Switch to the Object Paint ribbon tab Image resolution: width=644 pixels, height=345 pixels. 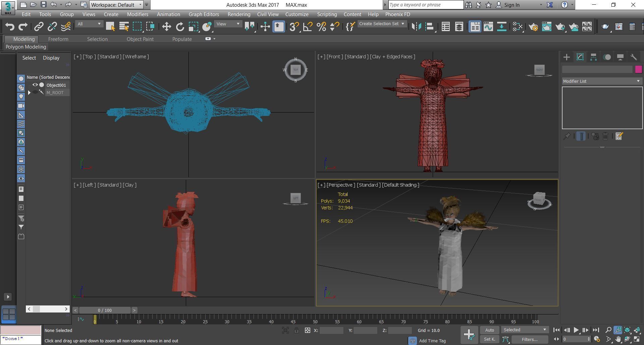coord(140,39)
